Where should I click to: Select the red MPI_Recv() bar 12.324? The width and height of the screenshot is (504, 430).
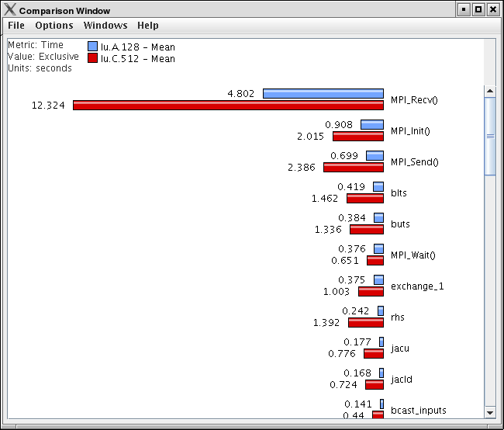tap(228, 106)
